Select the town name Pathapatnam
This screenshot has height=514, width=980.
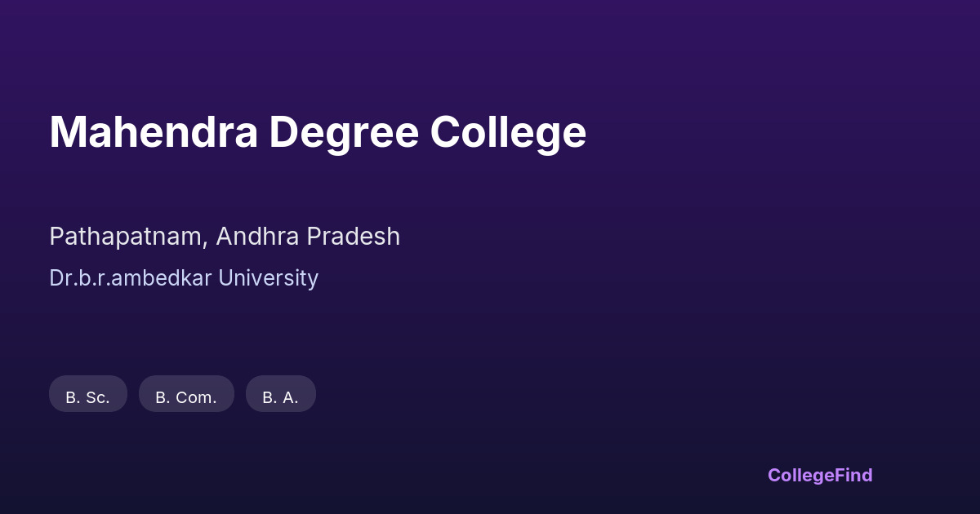pyautogui.click(x=129, y=237)
